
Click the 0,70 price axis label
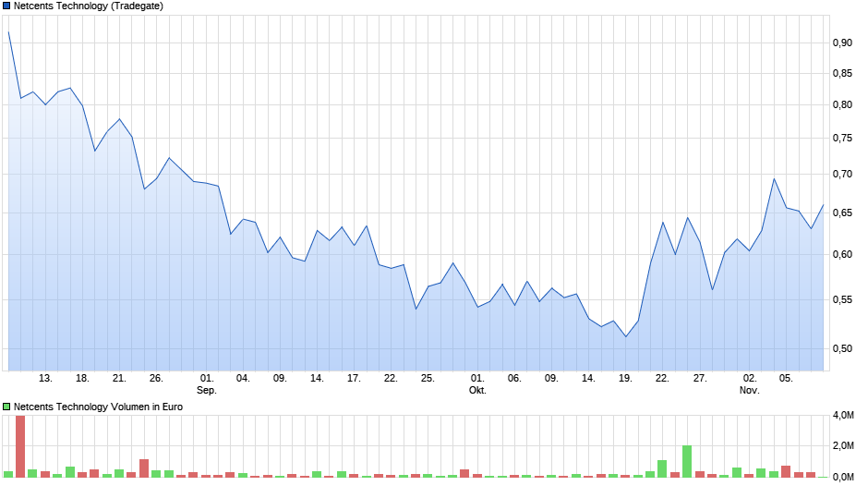pos(842,174)
